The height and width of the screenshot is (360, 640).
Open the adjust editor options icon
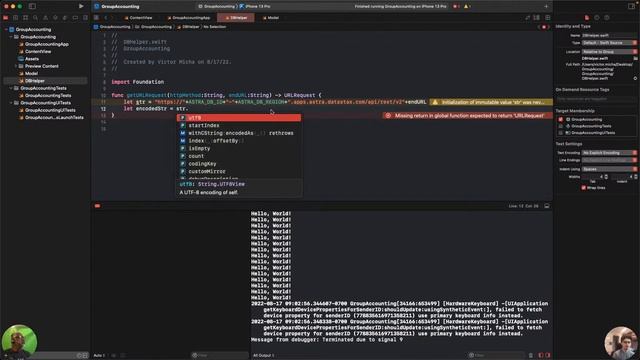(537, 18)
